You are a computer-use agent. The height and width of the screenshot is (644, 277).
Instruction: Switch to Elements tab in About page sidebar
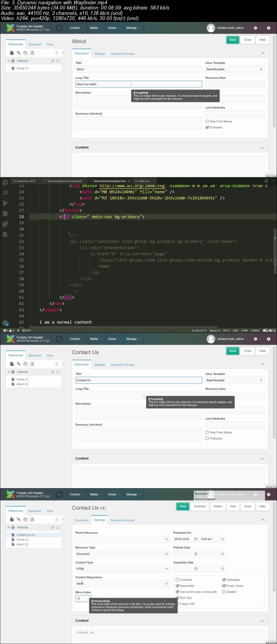[x=35, y=44]
